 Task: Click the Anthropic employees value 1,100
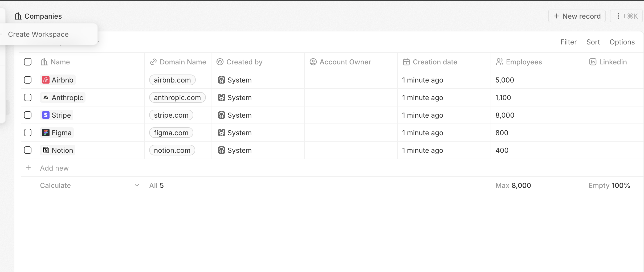(503, 97)
